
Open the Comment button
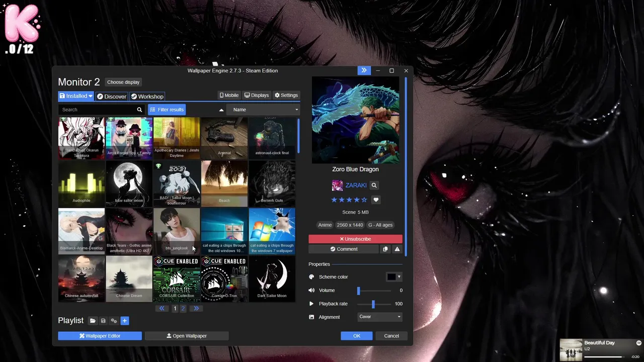tap(344, 249)
